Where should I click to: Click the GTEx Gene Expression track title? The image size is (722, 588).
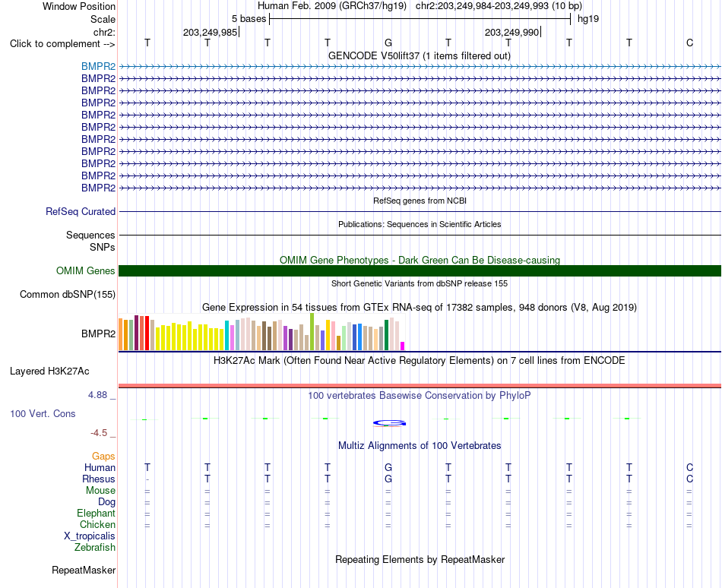coord(420,308)
